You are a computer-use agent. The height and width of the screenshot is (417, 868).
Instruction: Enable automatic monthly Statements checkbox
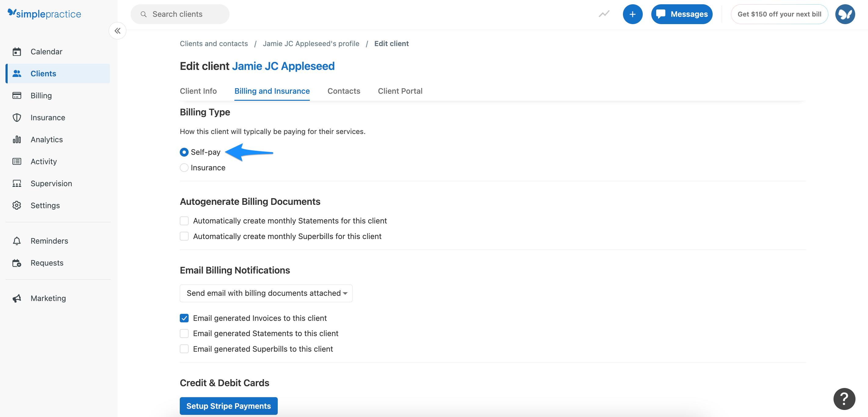(x=184, y=221)
